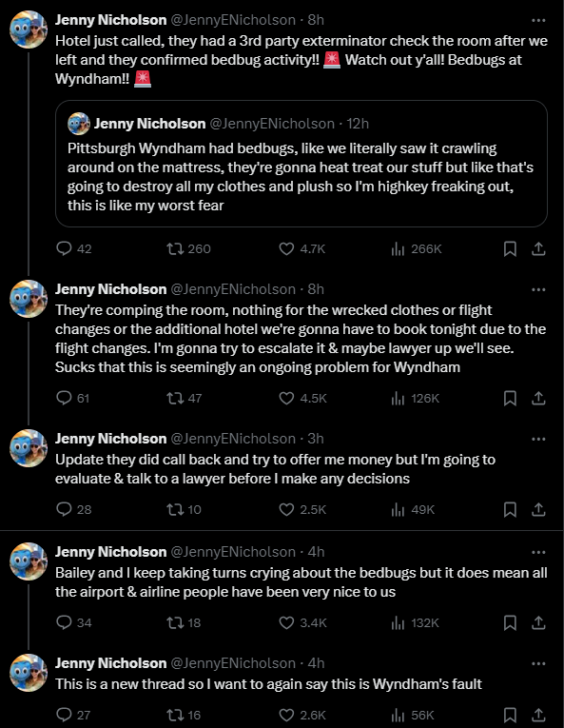The height and width of the screenshot is (728, 564).
Task: Open Jenny Nicholson's name on the last tweet
Action: tap(110, 663)
